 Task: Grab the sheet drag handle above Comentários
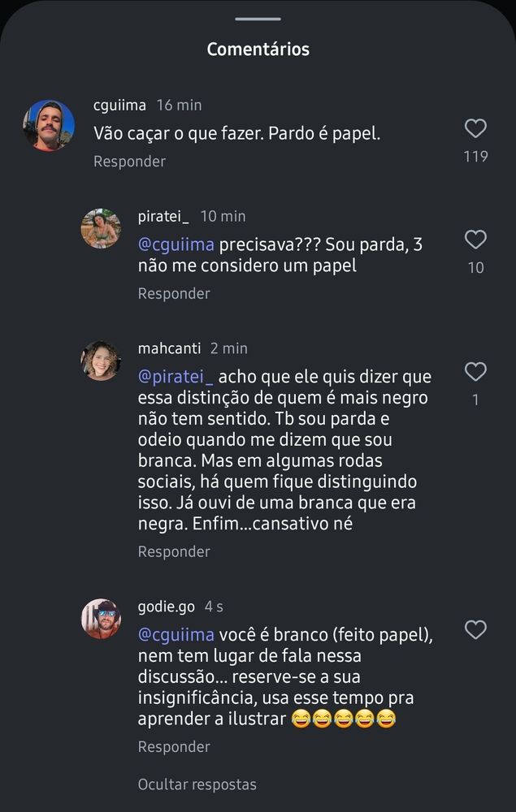[258, 19]
